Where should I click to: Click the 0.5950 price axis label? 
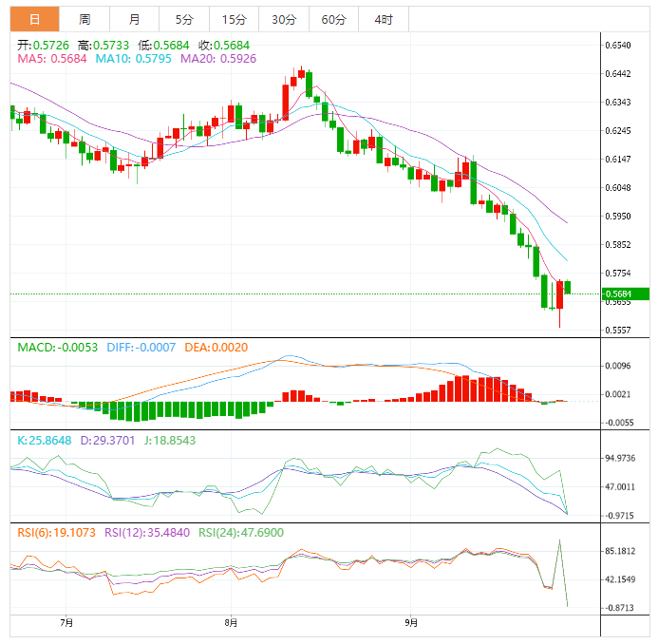(x=618, y=217)
